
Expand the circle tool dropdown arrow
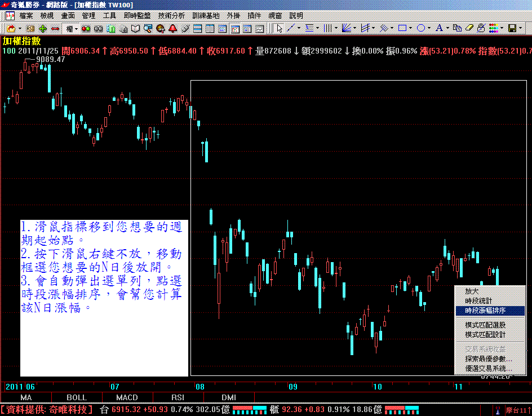click(429, 28)
